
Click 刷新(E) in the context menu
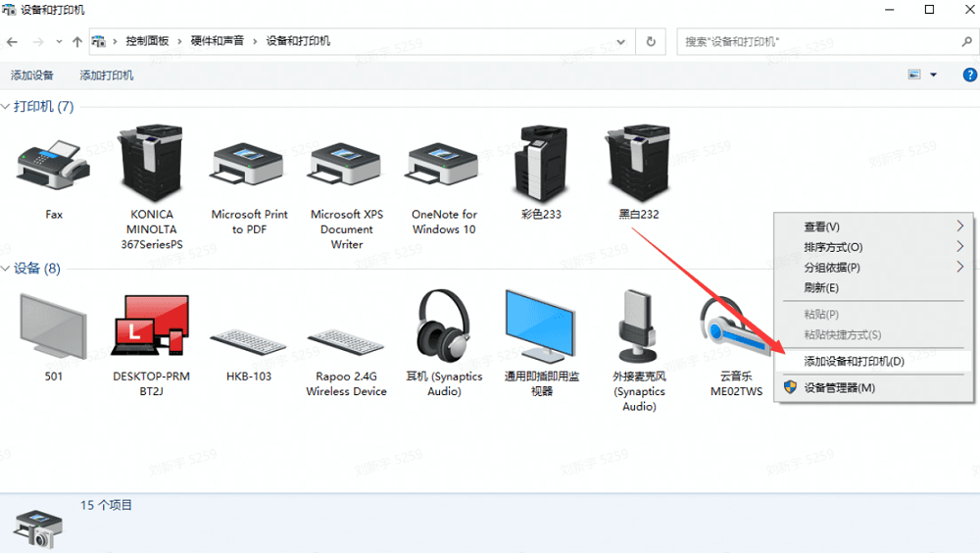click(x=821, y=288)
